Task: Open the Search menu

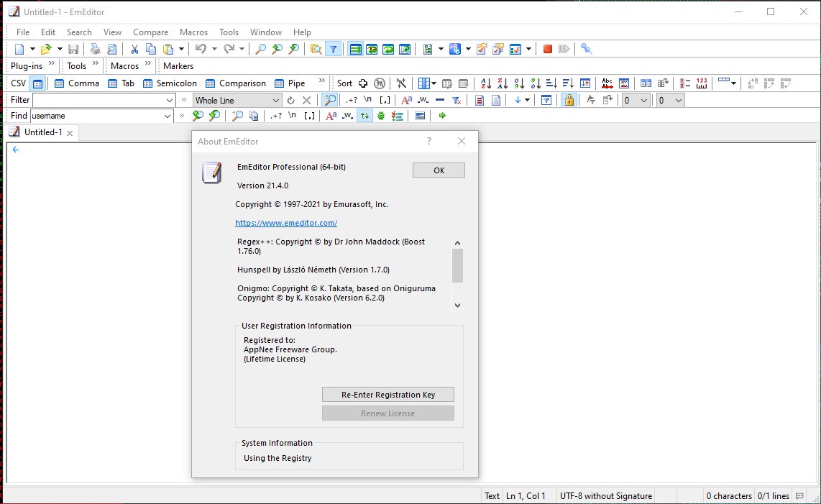Action: (x=79, y=32)
